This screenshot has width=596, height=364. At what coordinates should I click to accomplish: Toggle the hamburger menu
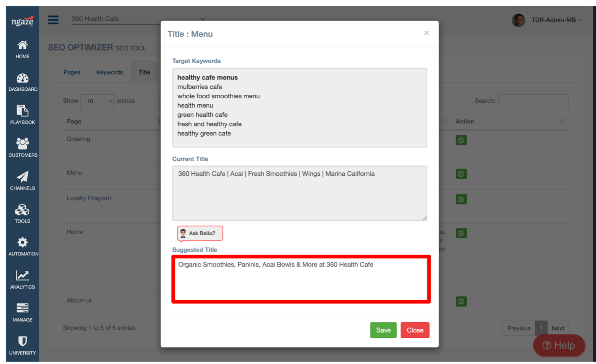point(53,20)
